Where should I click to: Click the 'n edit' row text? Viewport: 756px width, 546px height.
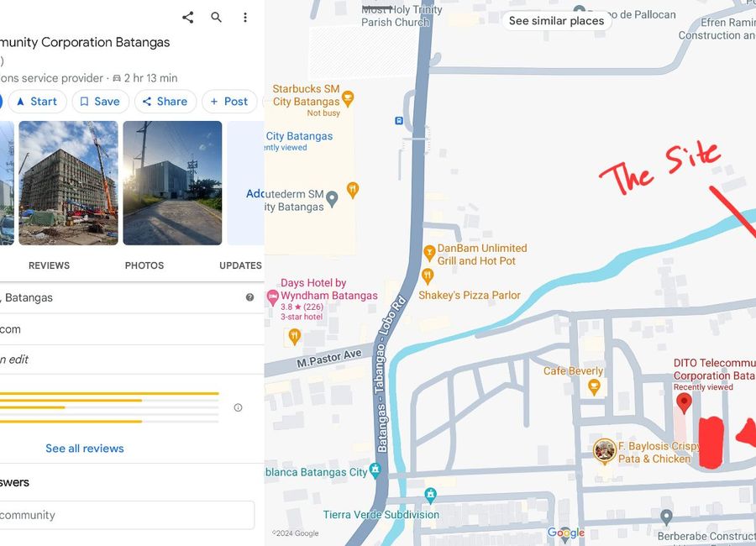(14, 360)
